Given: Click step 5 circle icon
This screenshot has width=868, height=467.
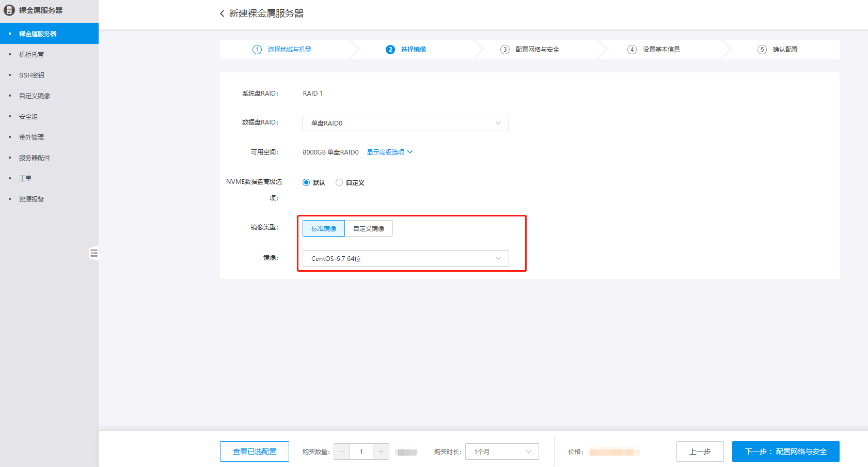Looking at the screenshot, I should pyautogui.click(x=762, y=50).
